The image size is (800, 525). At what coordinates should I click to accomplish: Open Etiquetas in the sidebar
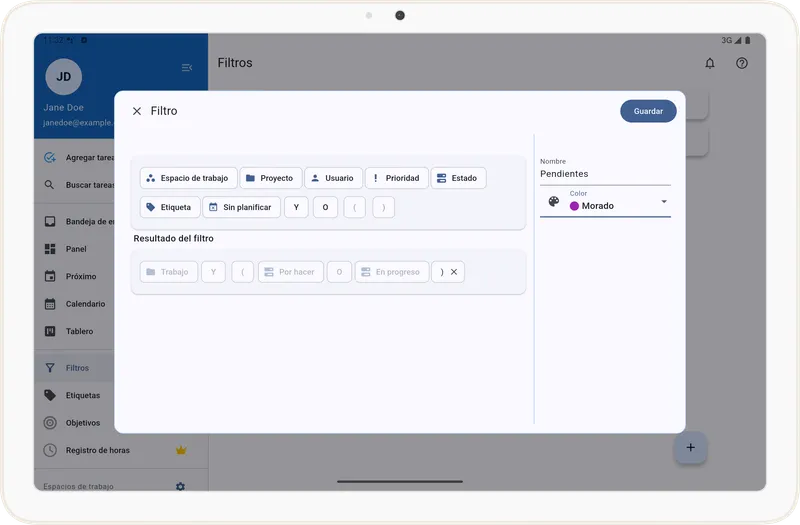(x=83, y=395)
